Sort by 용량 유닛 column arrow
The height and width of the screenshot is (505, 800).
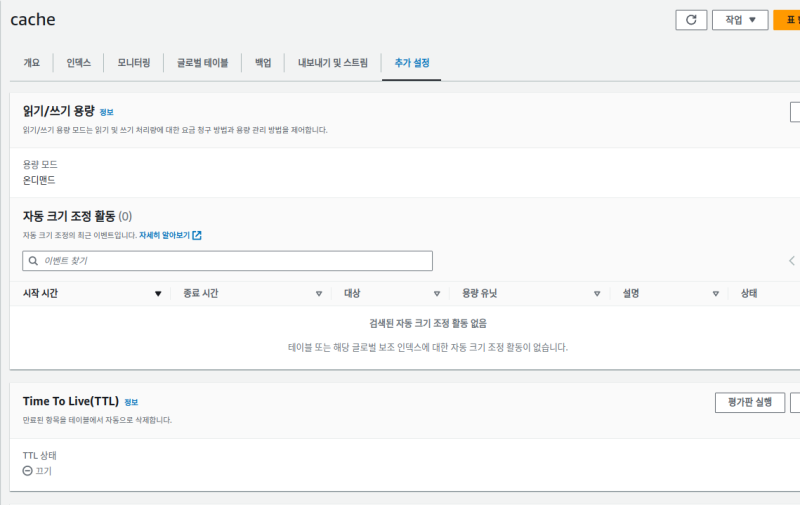point(597,294)
